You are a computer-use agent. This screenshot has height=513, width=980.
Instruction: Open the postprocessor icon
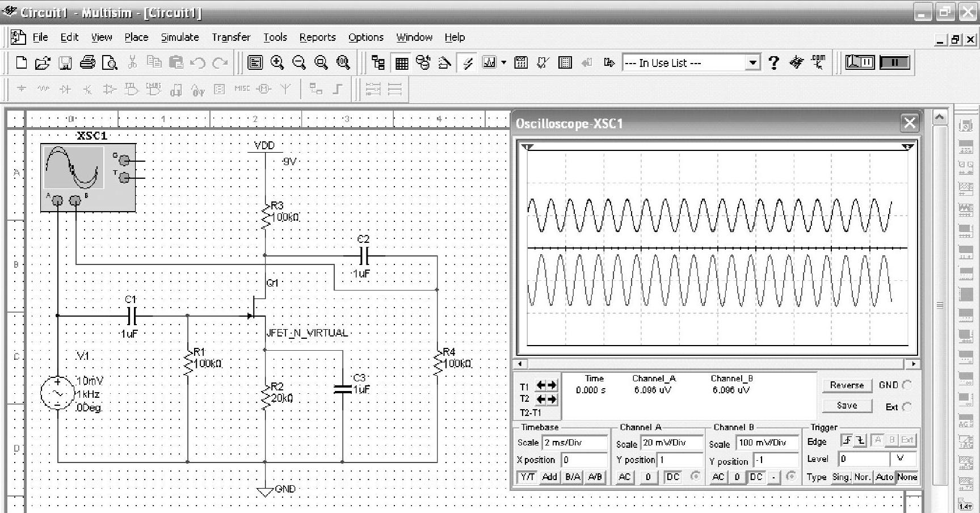[x=520, y=62]
